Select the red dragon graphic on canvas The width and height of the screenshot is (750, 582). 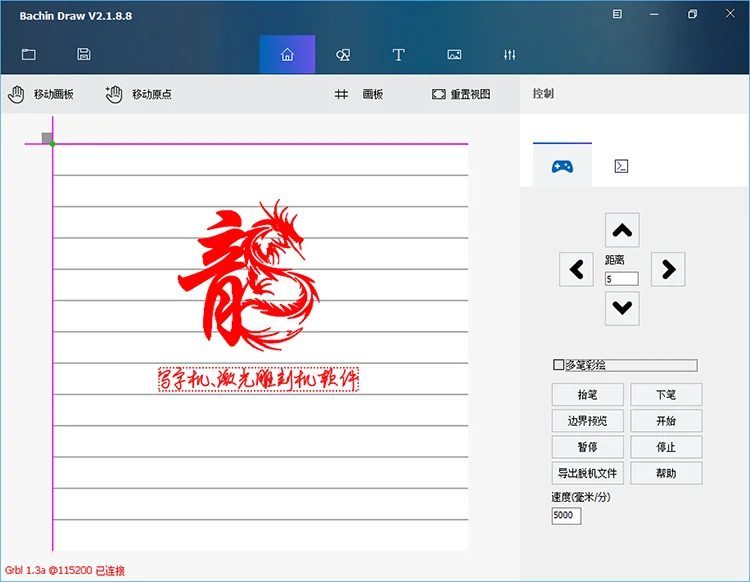[x=249, y=276]
